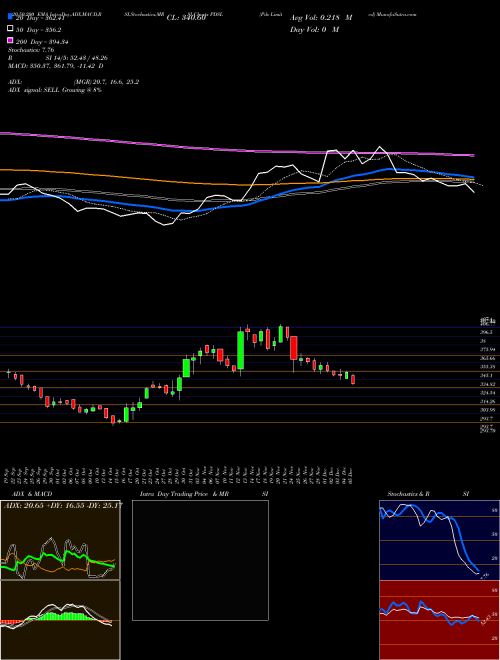Viewport: 500px width, 660px height.
Task: Click the 314.26 price axis label
Action: click(490, 402)
